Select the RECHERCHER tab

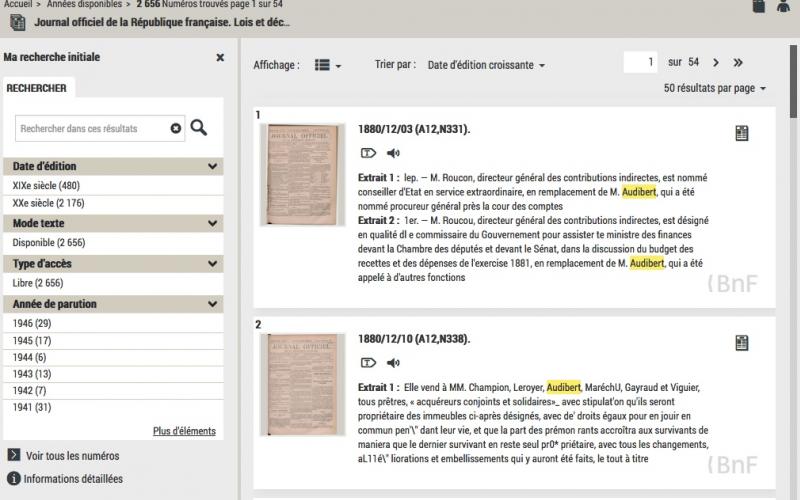(x=37, y=88)
